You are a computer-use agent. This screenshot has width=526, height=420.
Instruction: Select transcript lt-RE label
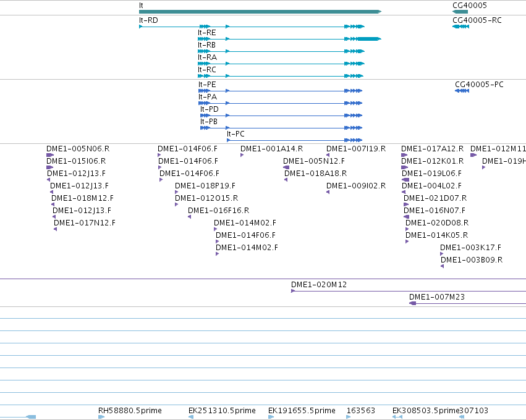pos(206,33)
